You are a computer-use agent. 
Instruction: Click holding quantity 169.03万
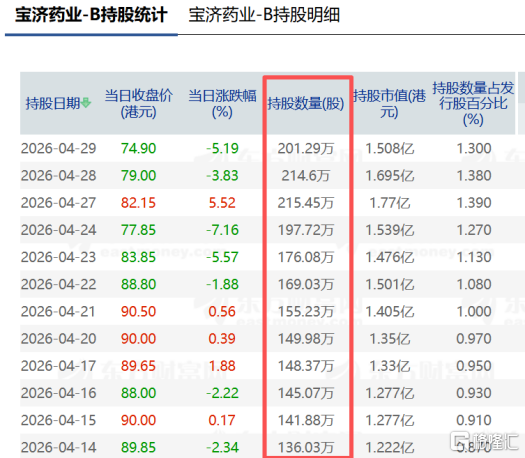pos(306,284)
